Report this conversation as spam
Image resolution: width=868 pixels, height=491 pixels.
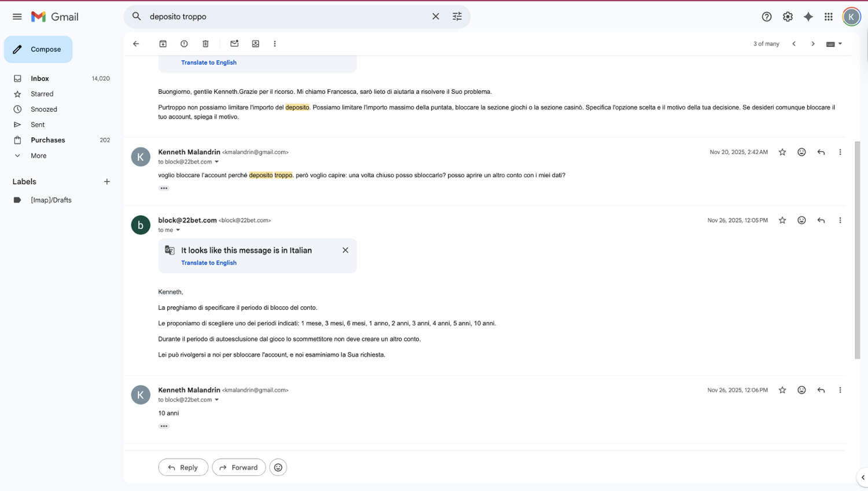[184, 44]
